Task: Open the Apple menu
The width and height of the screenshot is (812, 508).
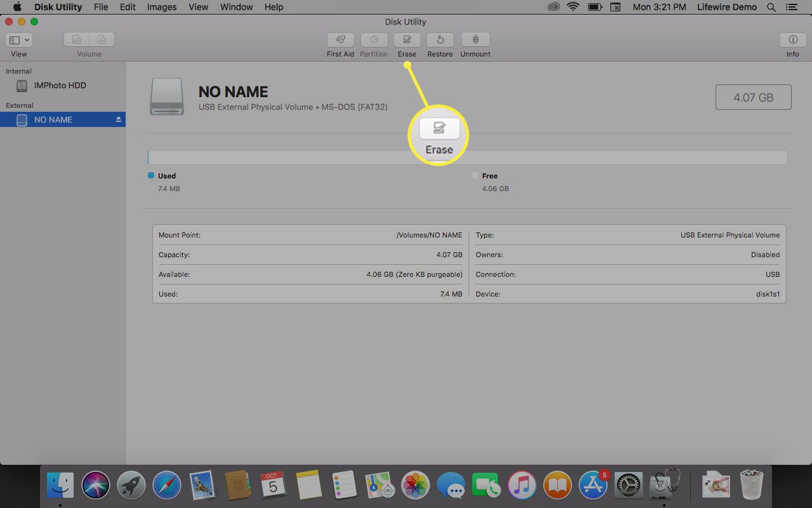Action: (17, 7)
